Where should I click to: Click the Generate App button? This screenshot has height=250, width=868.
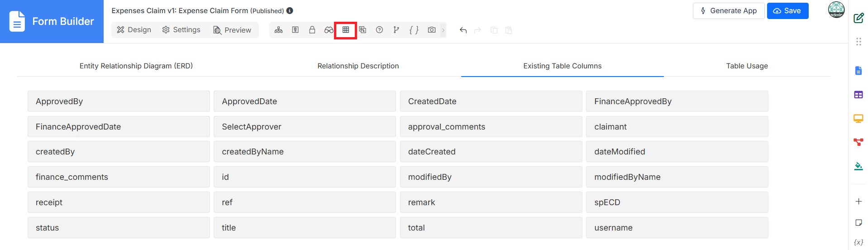point(729,11)
